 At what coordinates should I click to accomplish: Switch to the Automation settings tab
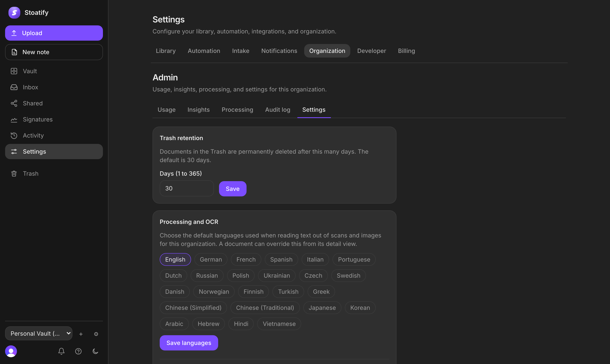point(204,51)
